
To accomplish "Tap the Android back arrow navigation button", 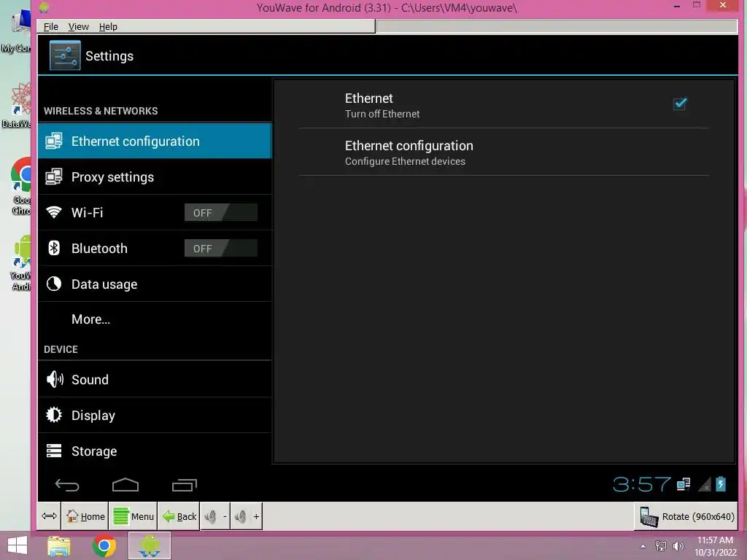I will coord(67,485).
